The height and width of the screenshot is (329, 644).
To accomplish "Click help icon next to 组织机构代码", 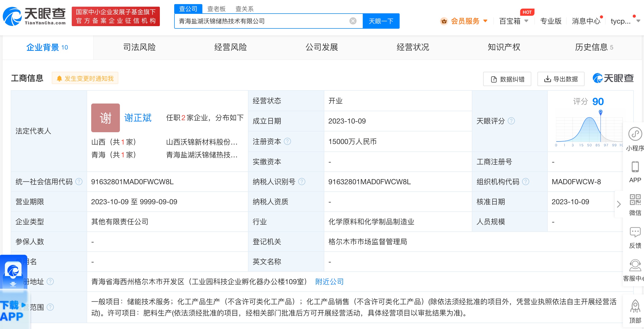I will [526, 182].
